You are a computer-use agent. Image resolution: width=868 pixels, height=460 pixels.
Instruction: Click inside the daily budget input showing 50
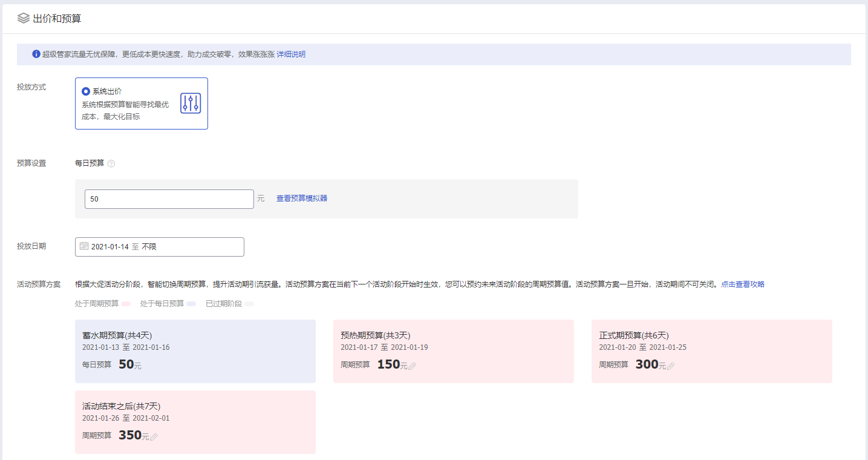tap(169, 199)
